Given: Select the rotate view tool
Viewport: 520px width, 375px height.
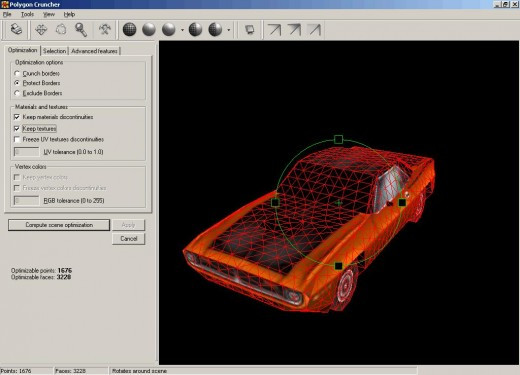Looking at the screenshot, I should pyautogui.click(x=61, y=30).
